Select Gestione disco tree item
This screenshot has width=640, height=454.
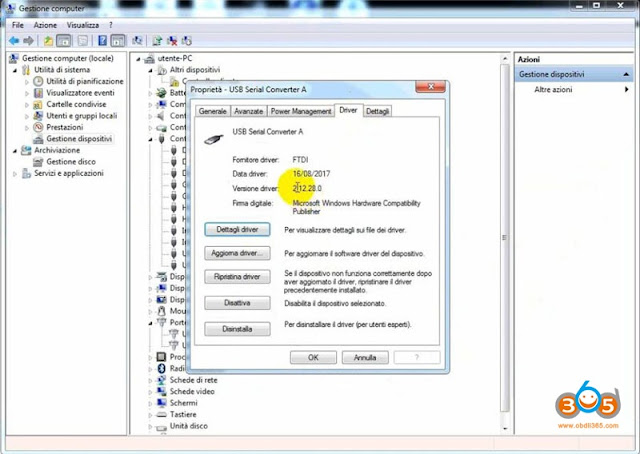[x=71, y=162]
